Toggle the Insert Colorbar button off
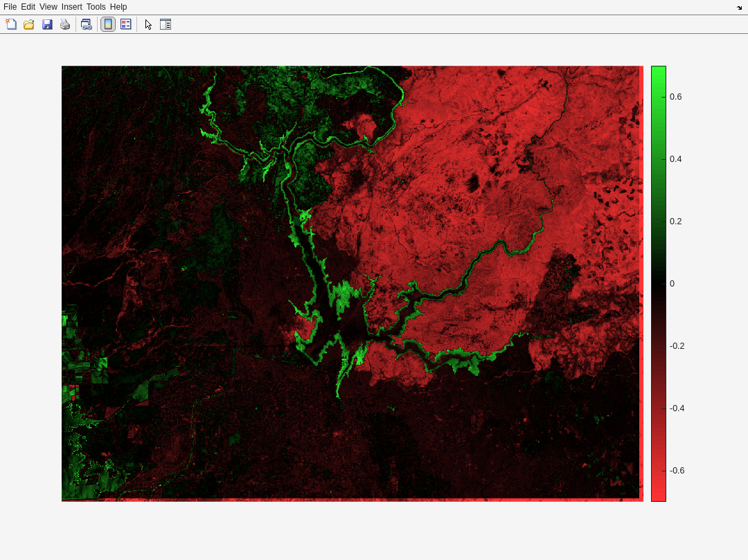Screen dimensions: 748x560 (108, 24)
